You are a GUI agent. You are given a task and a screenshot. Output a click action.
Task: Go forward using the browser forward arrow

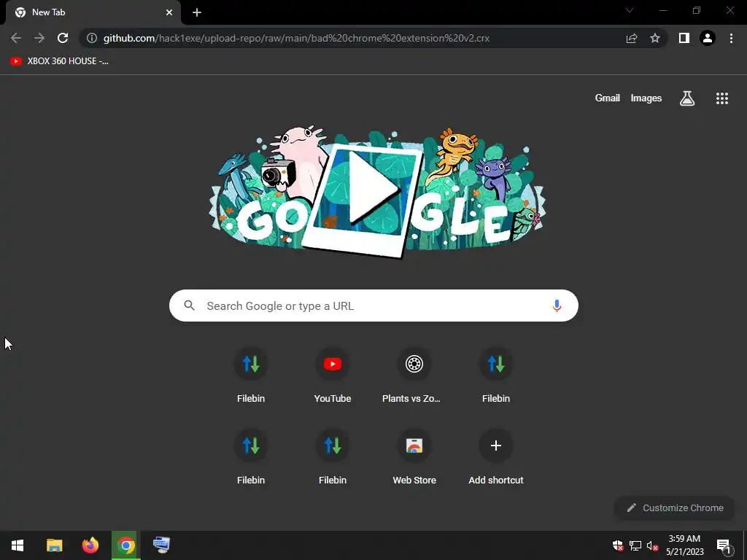39,38
